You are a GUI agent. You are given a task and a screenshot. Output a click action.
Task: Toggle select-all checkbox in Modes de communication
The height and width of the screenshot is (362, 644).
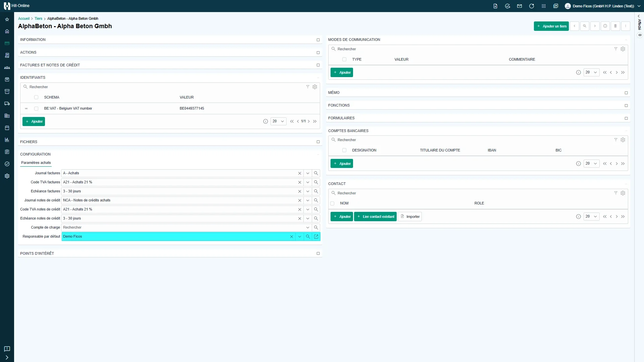pyautogui.click(x=344, y=59)
